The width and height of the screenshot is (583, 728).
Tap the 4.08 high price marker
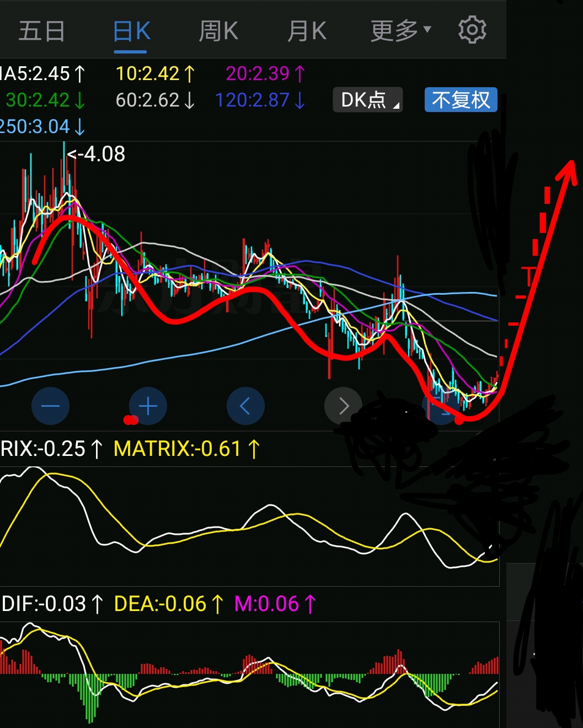(x=97, y=154)
